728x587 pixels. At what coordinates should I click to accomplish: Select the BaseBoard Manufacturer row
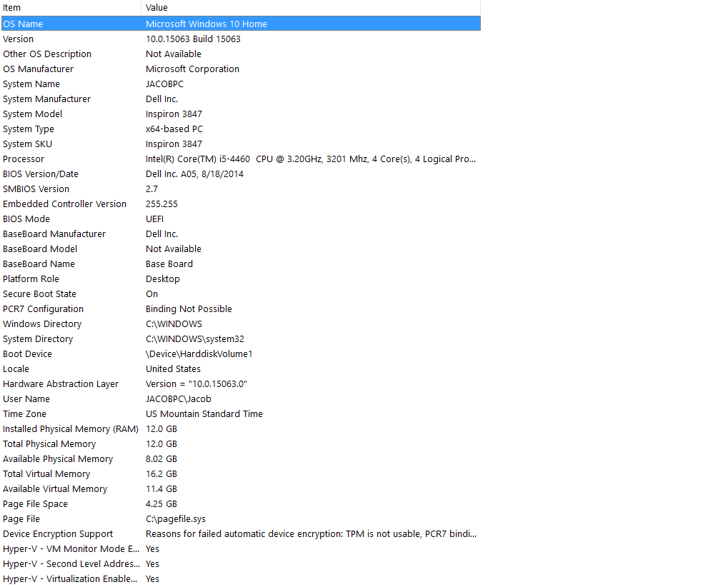tap(241, 234)
